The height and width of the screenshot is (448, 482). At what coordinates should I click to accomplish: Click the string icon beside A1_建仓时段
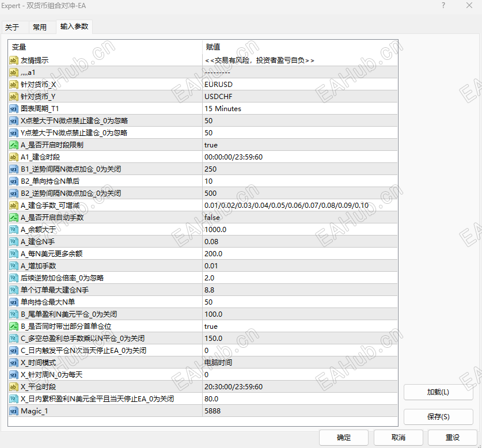tap(13, 157)
